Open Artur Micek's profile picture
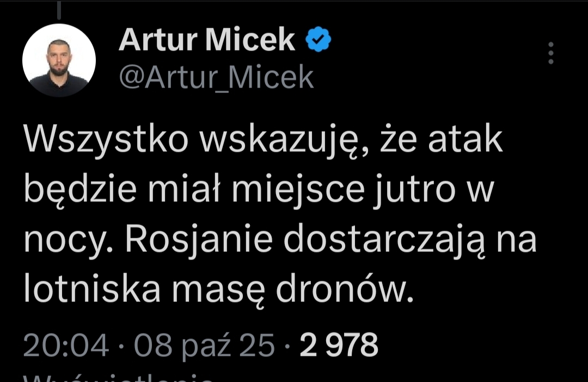 click(x=59, y=60)
